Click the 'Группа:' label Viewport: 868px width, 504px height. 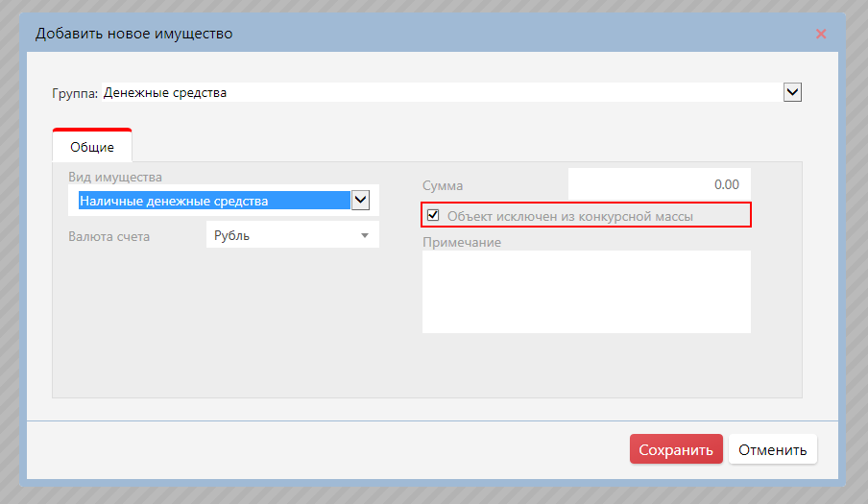pos(74,93)
